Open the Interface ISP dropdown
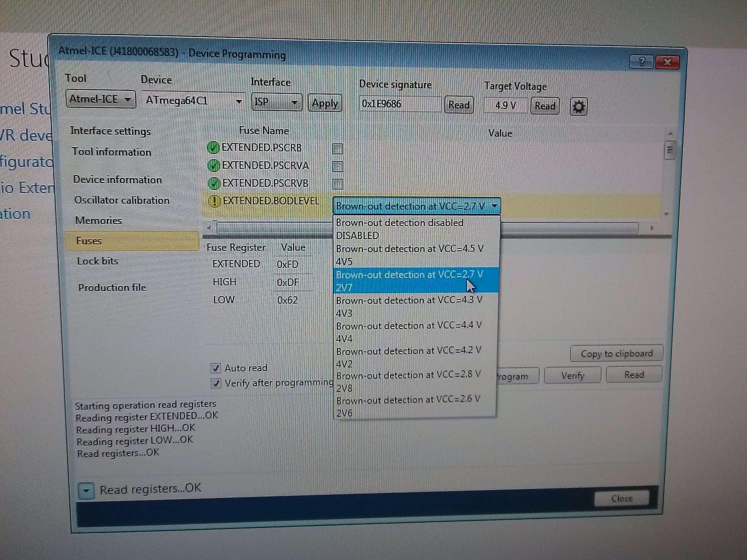 click(x=277, y=102)
